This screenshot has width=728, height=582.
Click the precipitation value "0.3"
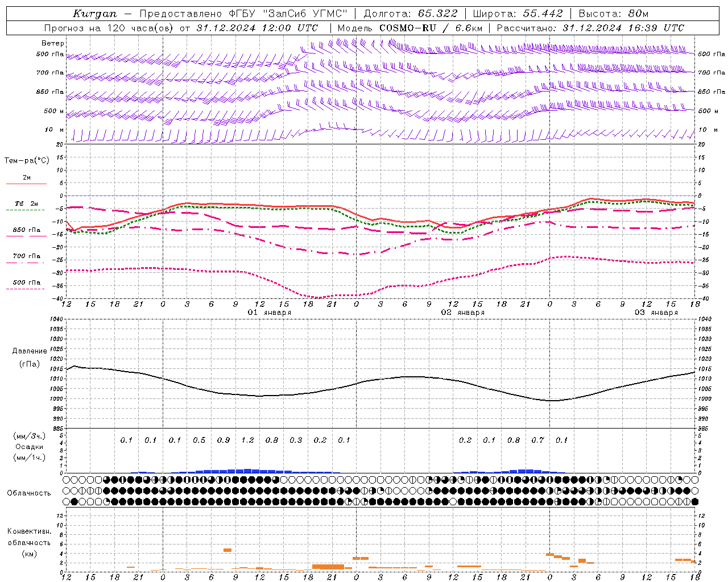296,440
